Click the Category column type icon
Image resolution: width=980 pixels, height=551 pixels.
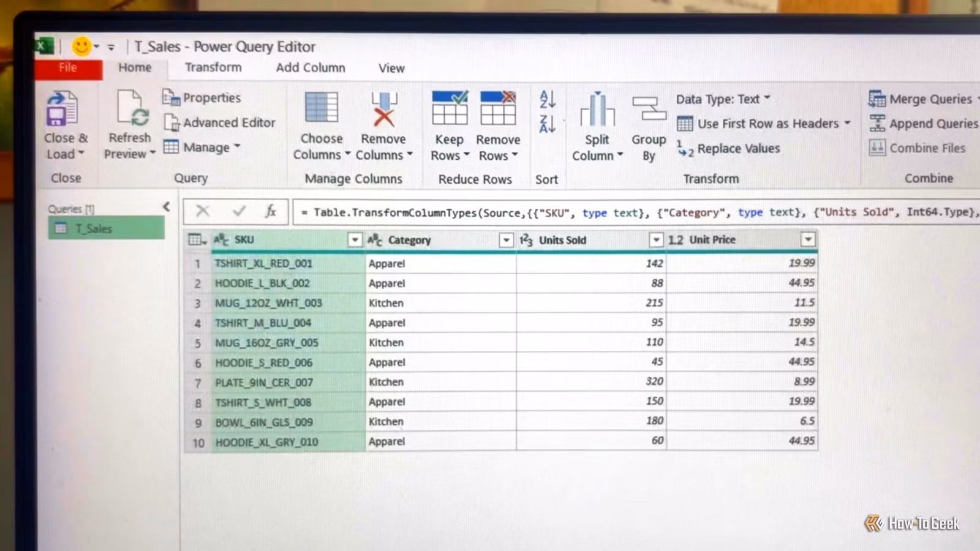pyautogui.click(x=375, y=240)
